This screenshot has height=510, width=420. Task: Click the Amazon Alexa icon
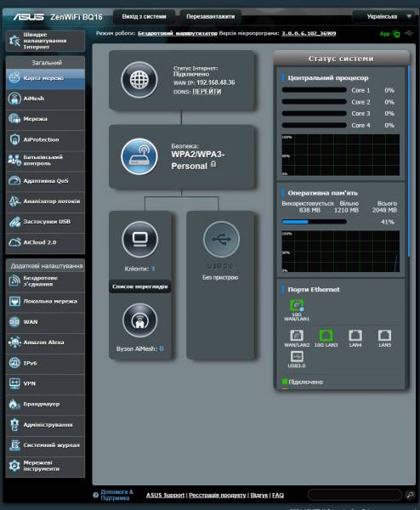point(14,343)
